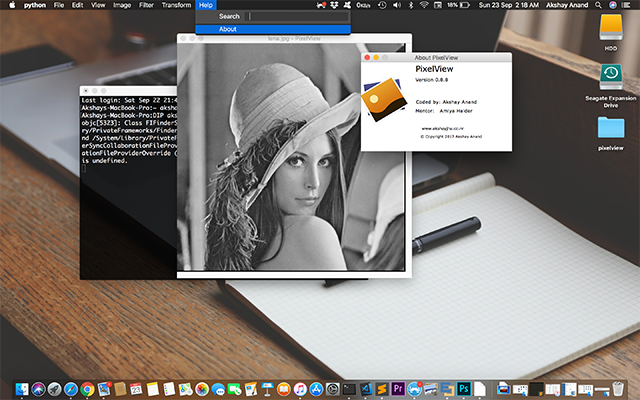640x400 pixels.
Task: Open the Time Machine menu bar icon
Action: 382,5
